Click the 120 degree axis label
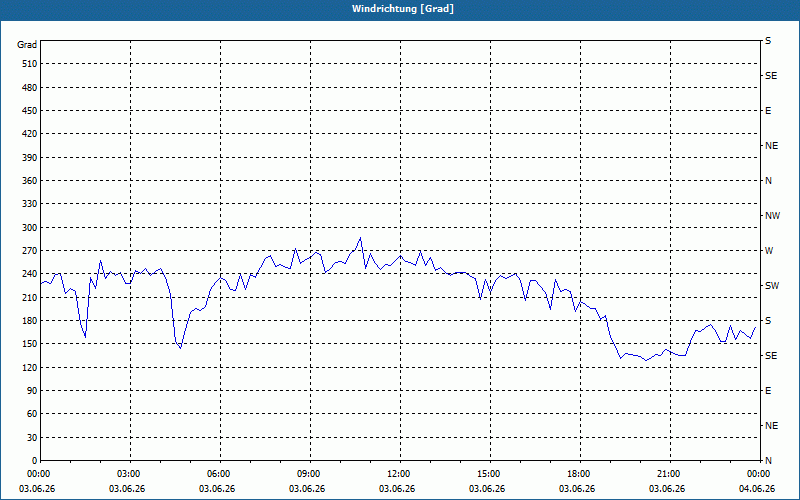Viewport: 800px width, 500px height. (x=30, y=367)
